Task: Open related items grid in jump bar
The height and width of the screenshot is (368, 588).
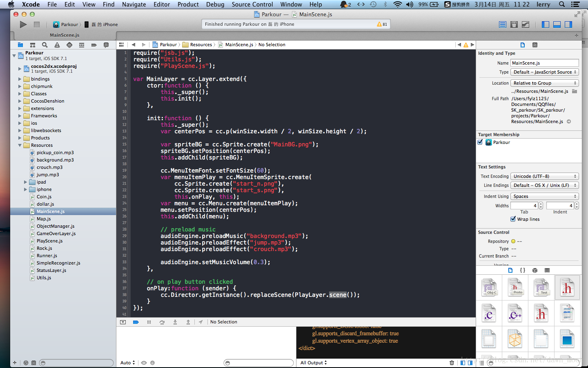Action: click(121, 45)
